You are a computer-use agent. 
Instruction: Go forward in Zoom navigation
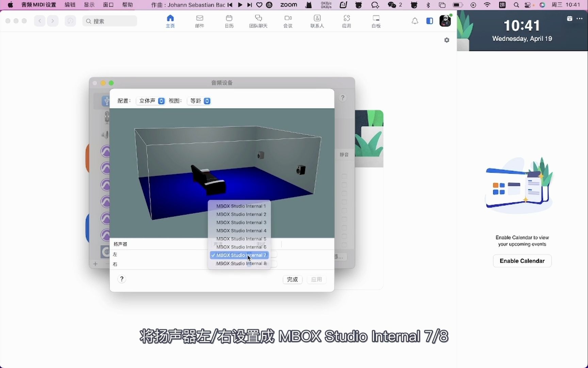53,21
